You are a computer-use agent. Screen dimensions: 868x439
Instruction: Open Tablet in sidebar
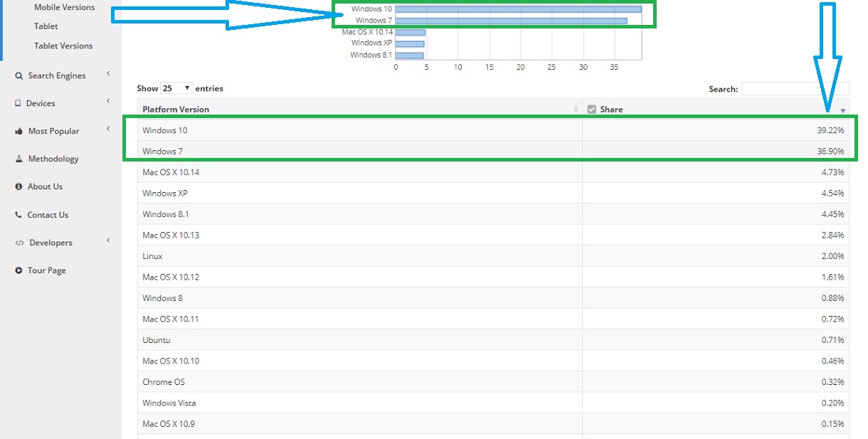tap(46, 26)
